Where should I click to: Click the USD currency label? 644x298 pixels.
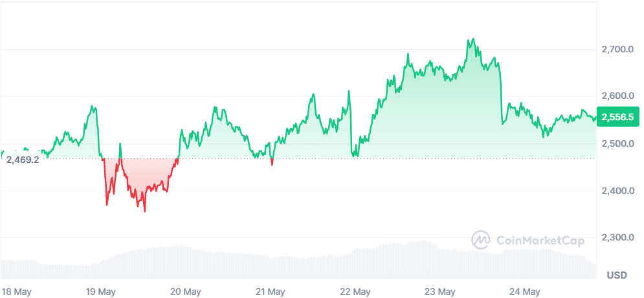pyautogui.click(x=616, y=275)
